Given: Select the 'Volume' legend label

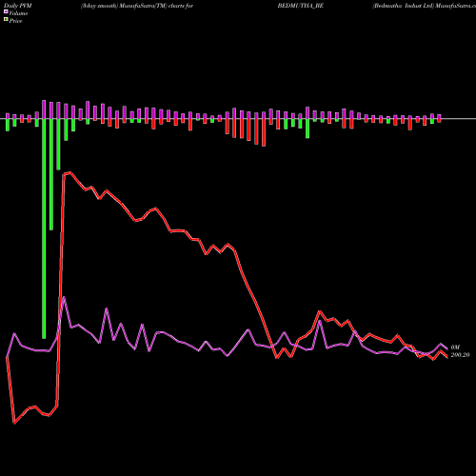Looking at the screenshot, I should tap(18, 13).
